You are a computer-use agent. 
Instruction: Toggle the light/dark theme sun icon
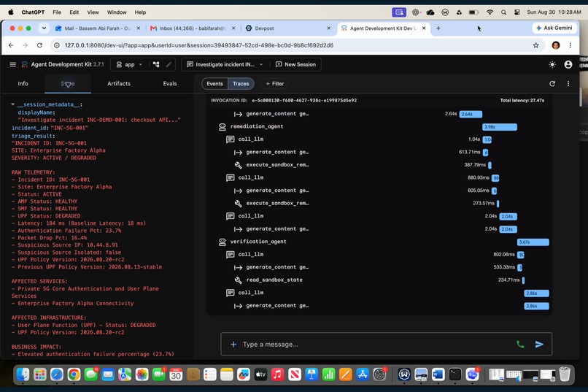click(552, 64)
